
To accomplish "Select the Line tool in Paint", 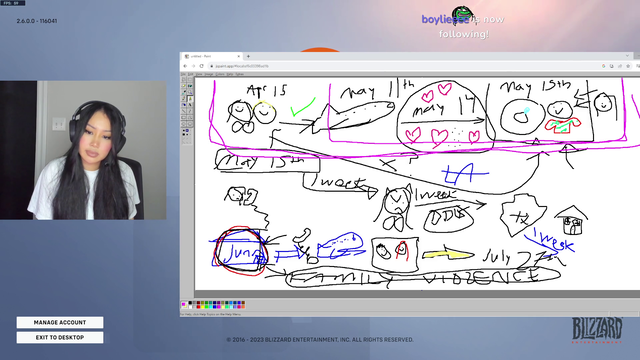I will (184, 111).
